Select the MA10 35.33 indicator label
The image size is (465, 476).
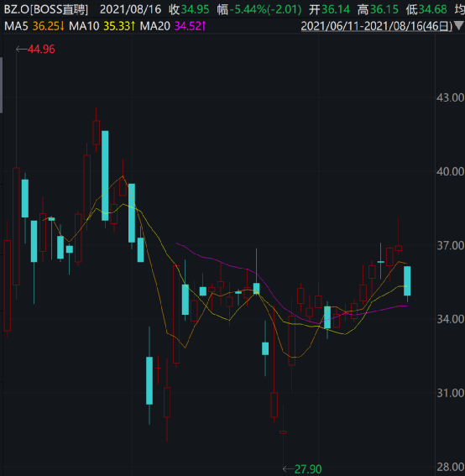click(102, 26)
